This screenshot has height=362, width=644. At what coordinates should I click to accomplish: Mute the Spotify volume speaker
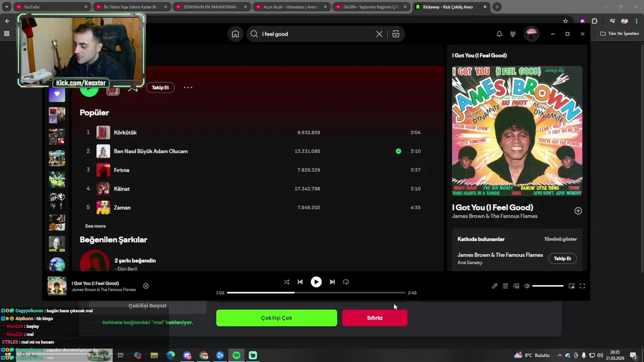pyautogui.click(x=527, y=286)
